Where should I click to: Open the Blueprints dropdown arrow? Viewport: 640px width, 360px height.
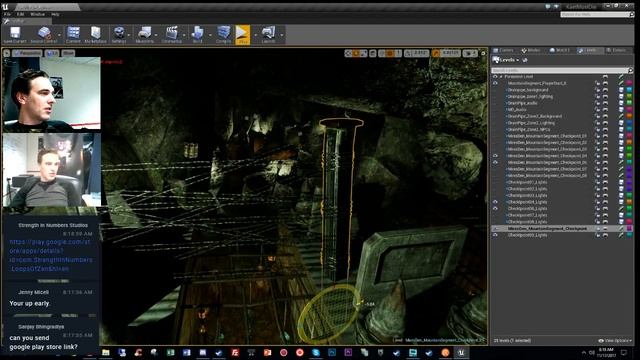pos(157,35)
